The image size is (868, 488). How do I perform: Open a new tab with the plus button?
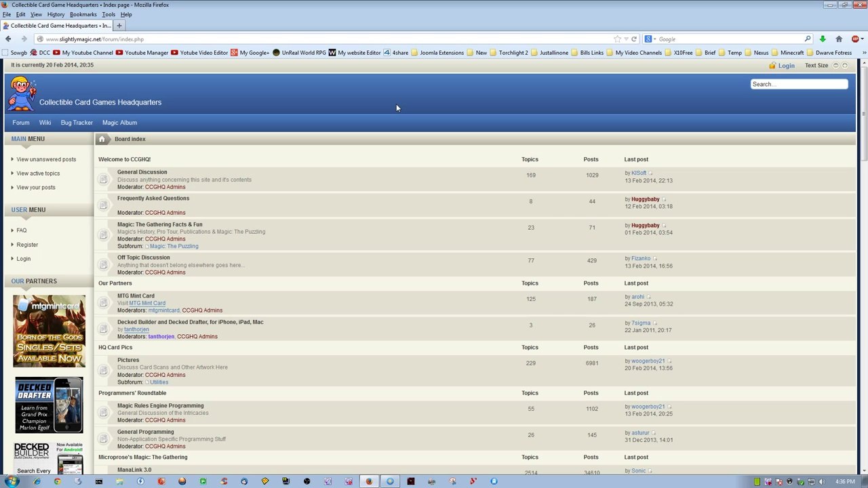119,26
